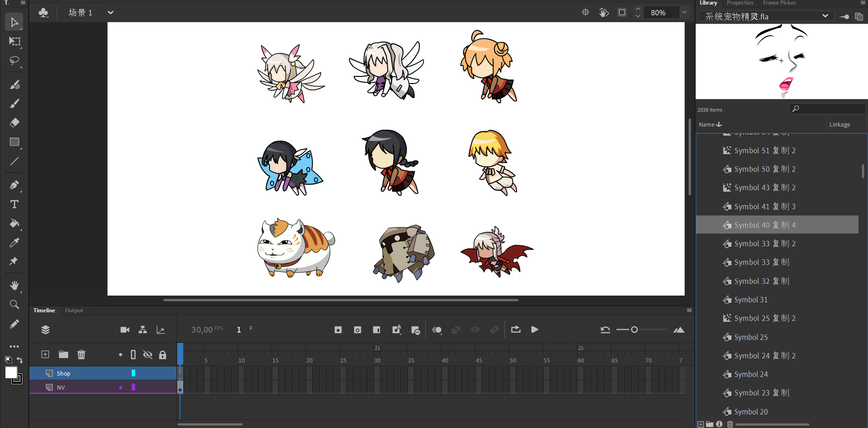Open the scene selector dropdown
868x428 pixels.
(x=110, y=13)
